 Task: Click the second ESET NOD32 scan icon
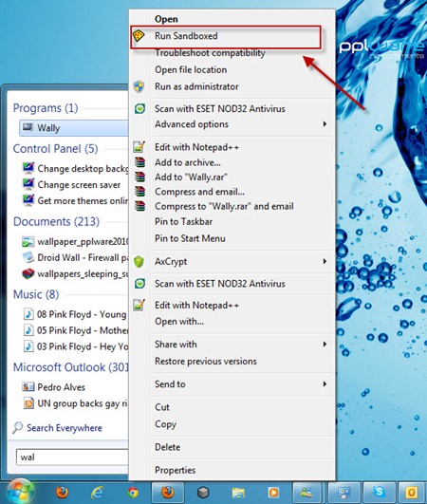(139, 284)
